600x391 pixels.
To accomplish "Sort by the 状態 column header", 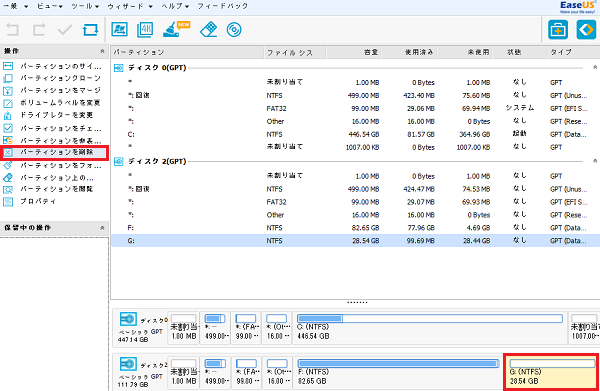I will pos(520,52).
